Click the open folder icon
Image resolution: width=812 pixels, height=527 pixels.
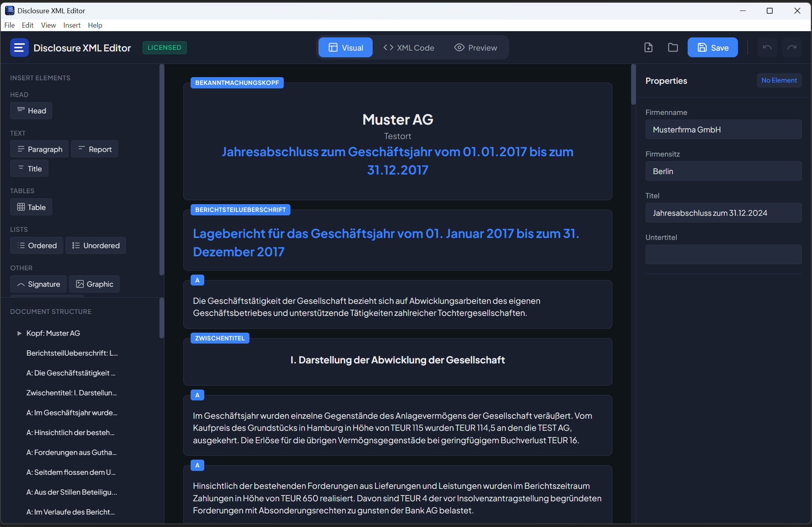(x=673, y=48)
